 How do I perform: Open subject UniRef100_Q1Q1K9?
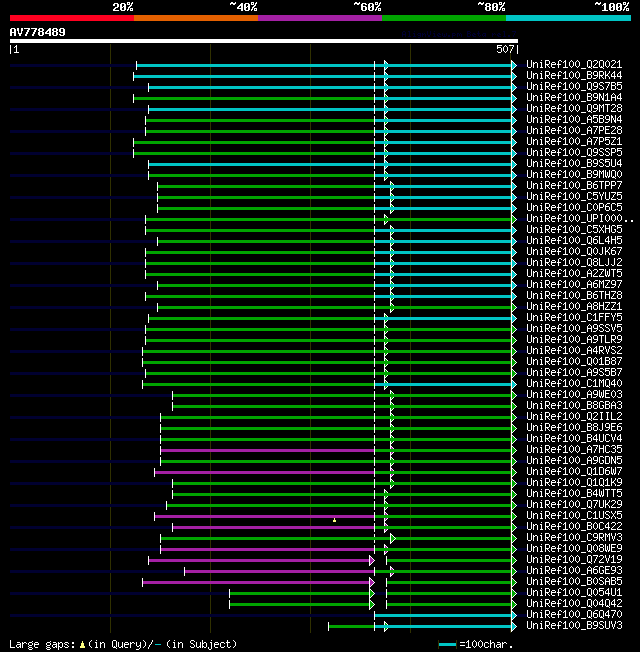pyautogui.click(x=574, y=482)
